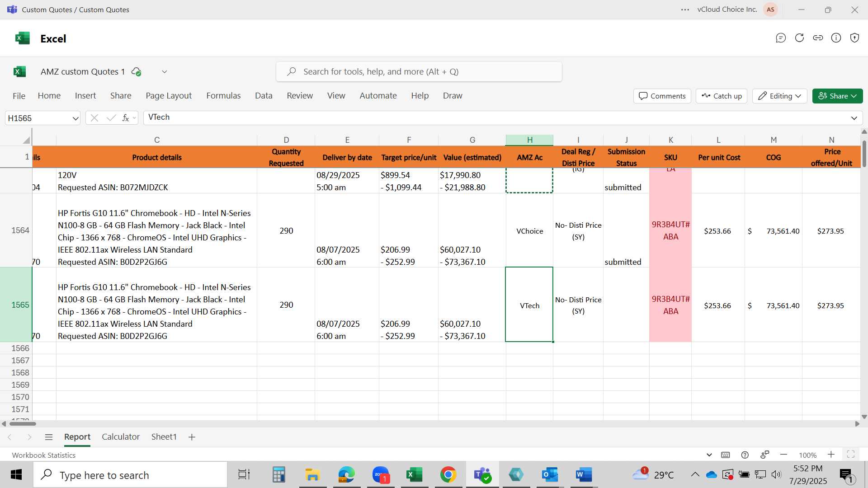This screenshot has height=488, width=868.
Task: Click the AMZ custom Quotes 1 title
Action: pyautogui.click(x=83, y=72)
